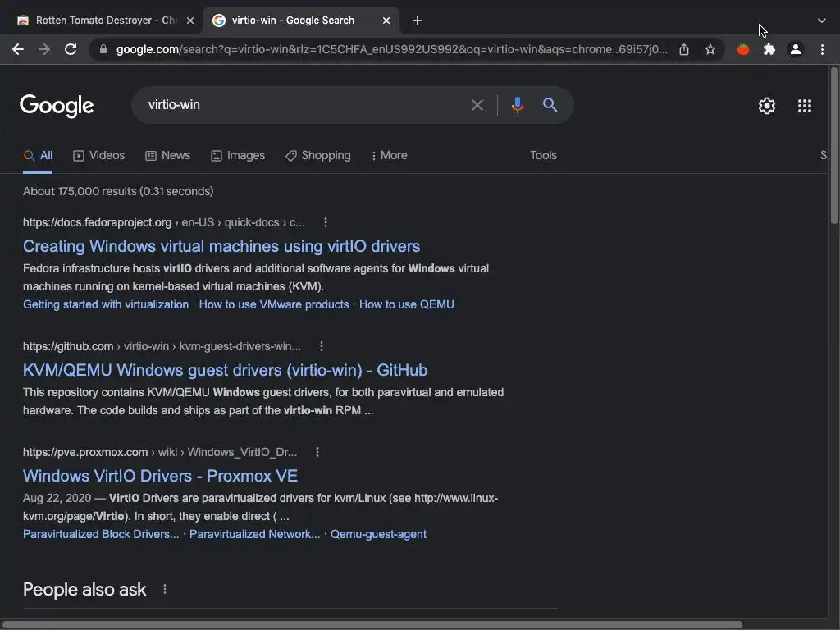840x630 pixels.
Task: Open People also ask options menu
Action: (x=164, y=589)
